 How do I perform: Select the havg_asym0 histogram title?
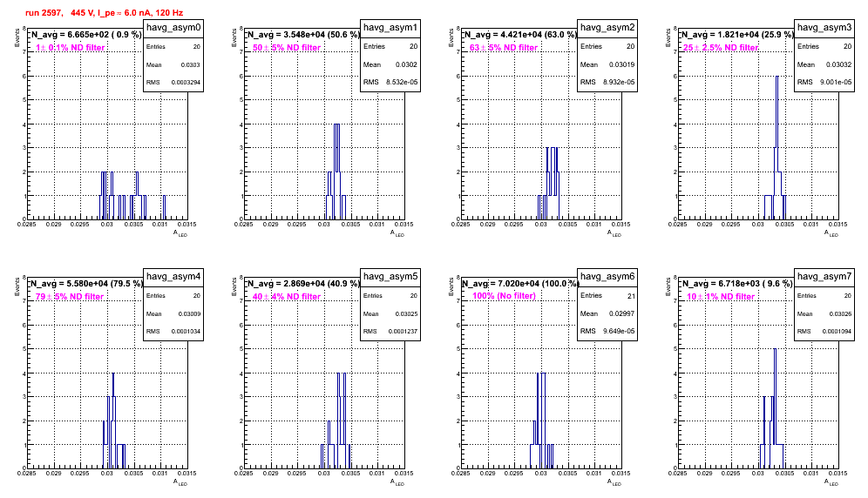click(173, 27)
